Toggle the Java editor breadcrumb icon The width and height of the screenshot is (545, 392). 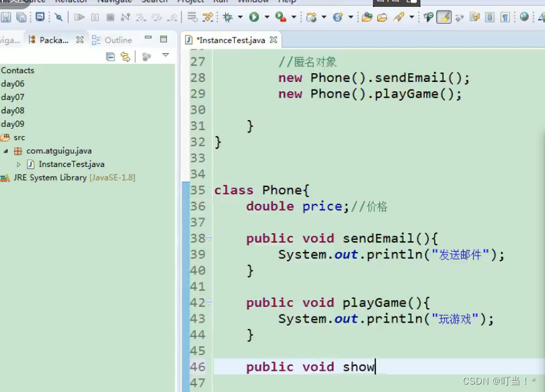[429, 17]
